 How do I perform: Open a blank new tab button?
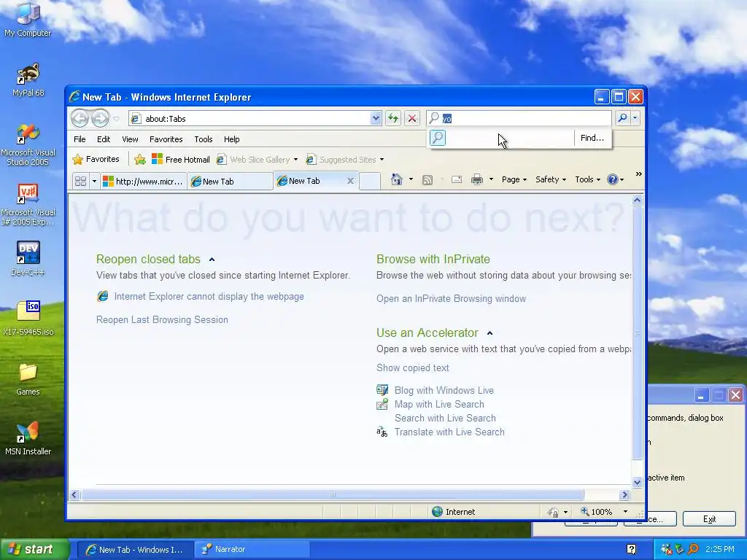click(x=370, y=182)
